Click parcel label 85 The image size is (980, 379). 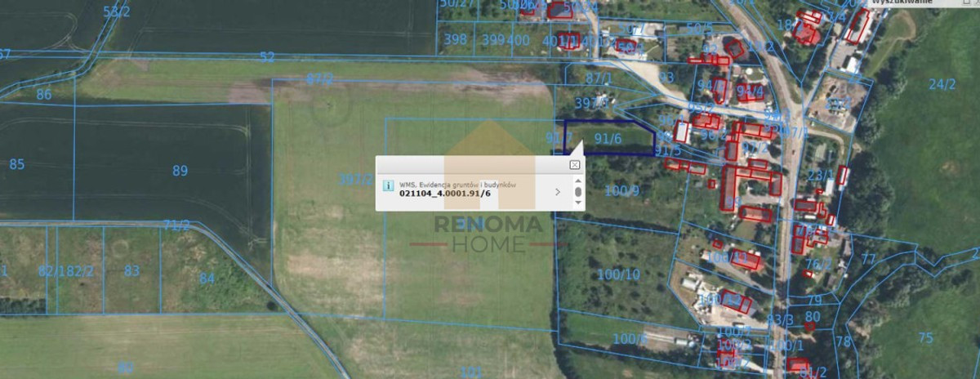coord(16,164)
